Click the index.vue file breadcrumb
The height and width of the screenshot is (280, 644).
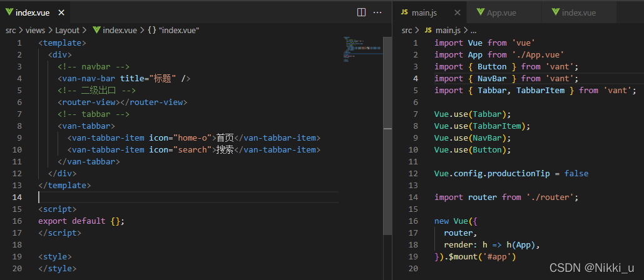pyautogui.click(x=115, y=31)
